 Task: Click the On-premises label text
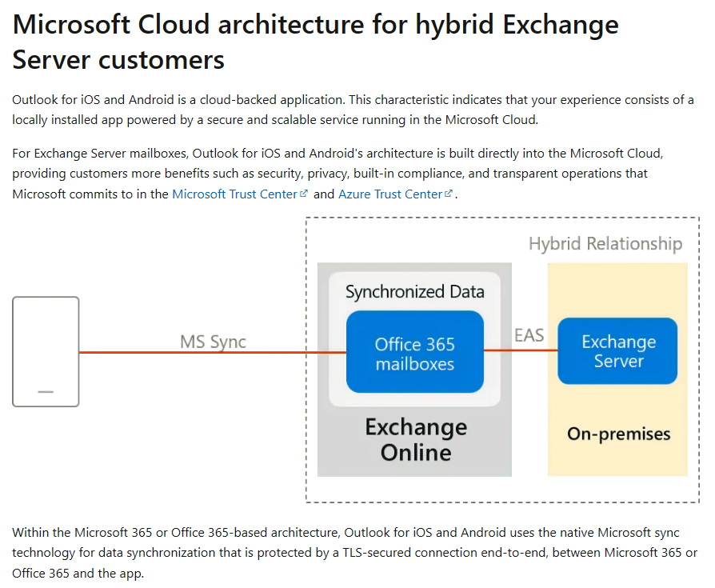pyautogui.click(x=617, y=434)
